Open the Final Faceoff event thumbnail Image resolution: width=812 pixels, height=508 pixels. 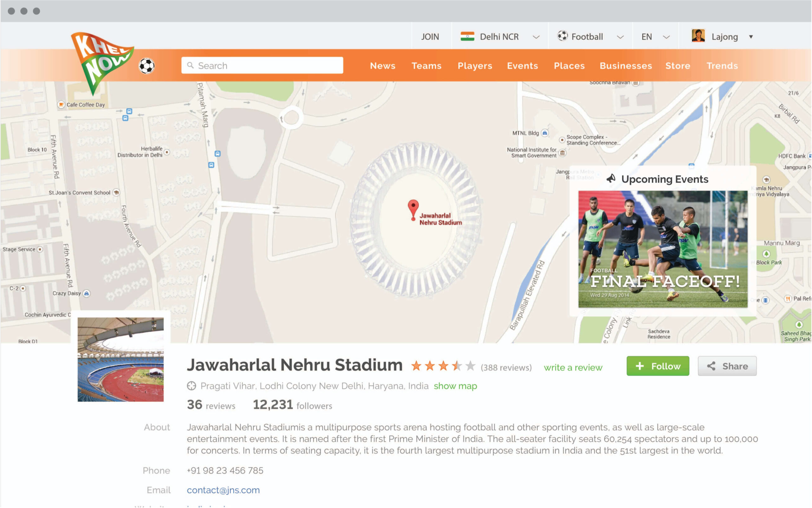pos(663,249)
